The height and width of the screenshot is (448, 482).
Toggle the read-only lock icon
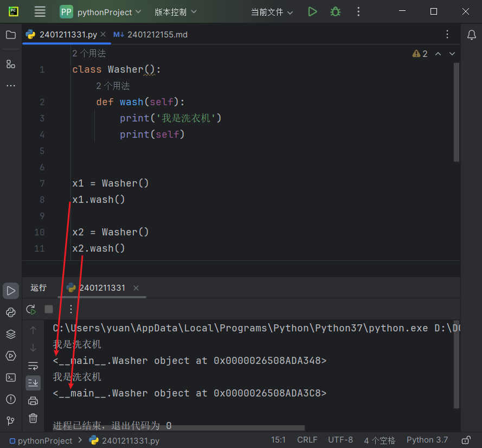coord(466,440)
